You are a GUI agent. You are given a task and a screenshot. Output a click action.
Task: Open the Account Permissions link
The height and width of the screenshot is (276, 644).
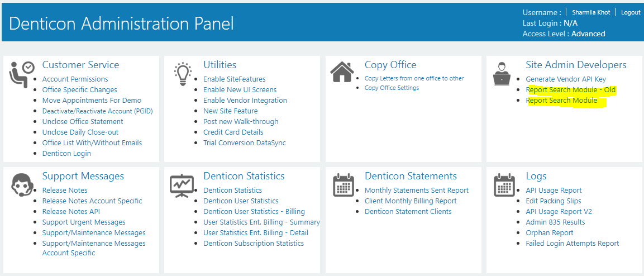pos(75,79)
